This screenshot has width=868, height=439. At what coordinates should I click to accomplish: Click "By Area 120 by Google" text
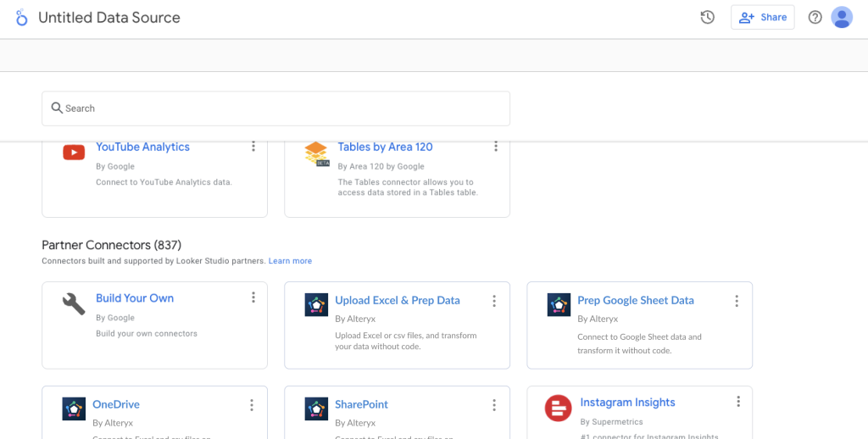tap(381, 166)
